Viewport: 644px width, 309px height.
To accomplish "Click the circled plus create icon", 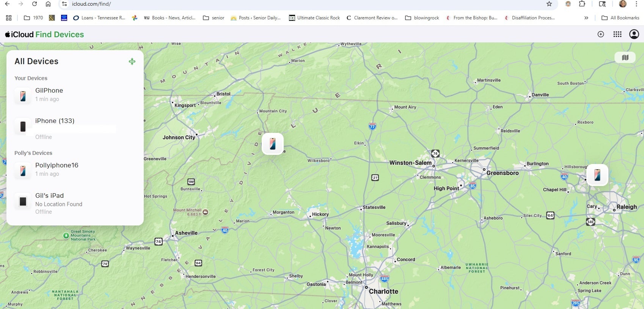I will [601, 34].
